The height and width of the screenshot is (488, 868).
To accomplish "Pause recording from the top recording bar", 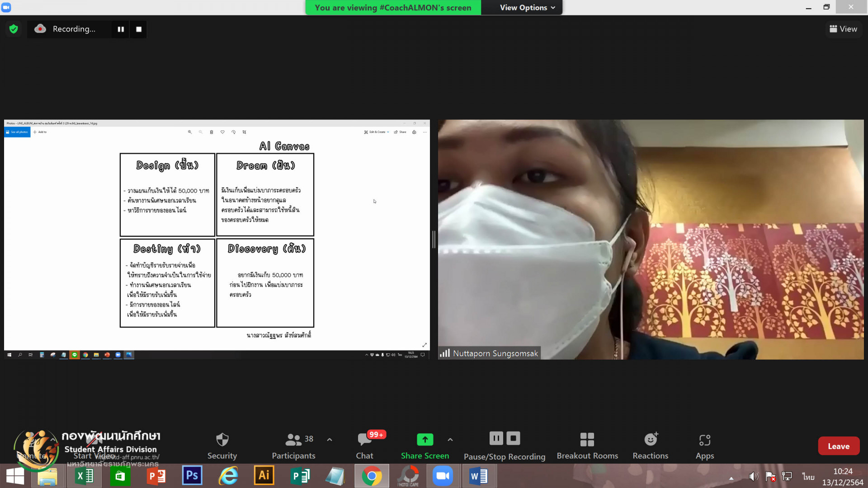I will [121, 29].
